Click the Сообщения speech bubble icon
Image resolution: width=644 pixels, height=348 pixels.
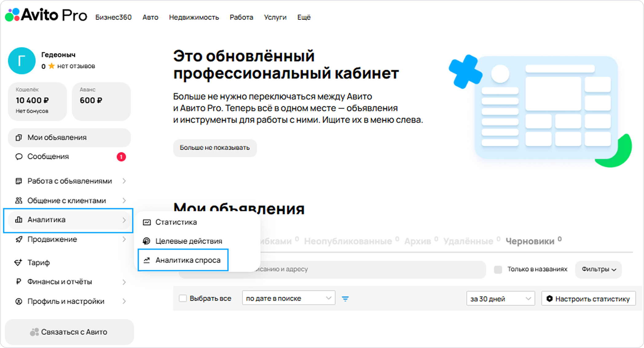point(19,157)
